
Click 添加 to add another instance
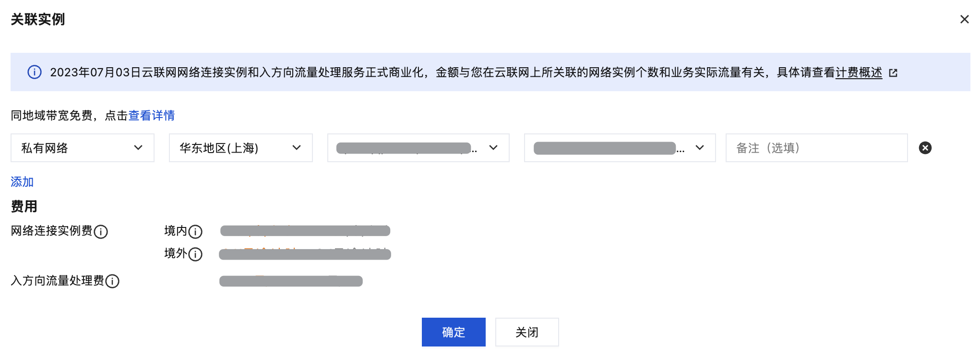[22, 182]
